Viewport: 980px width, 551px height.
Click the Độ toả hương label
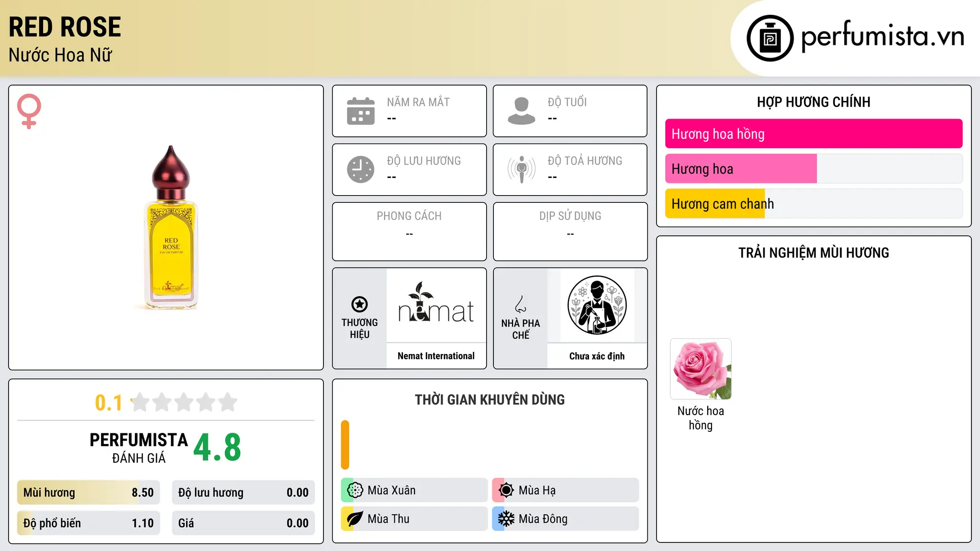click(585, 161)
